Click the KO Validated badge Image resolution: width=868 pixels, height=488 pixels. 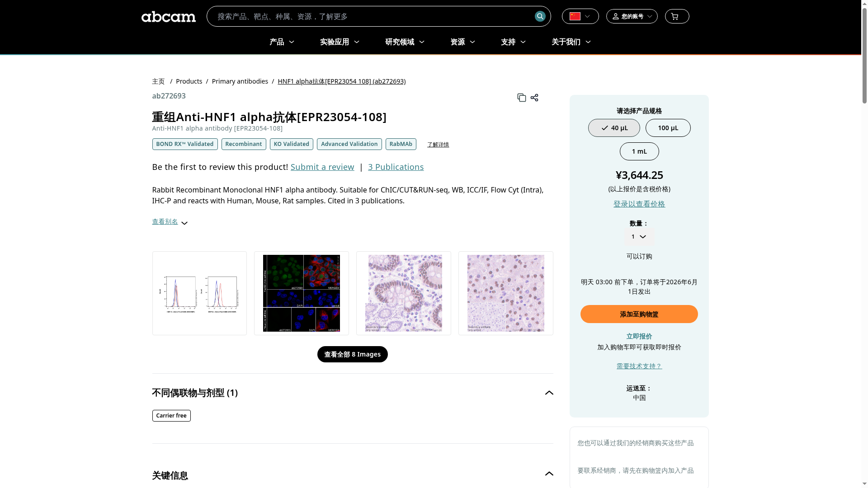pos(292,144)
